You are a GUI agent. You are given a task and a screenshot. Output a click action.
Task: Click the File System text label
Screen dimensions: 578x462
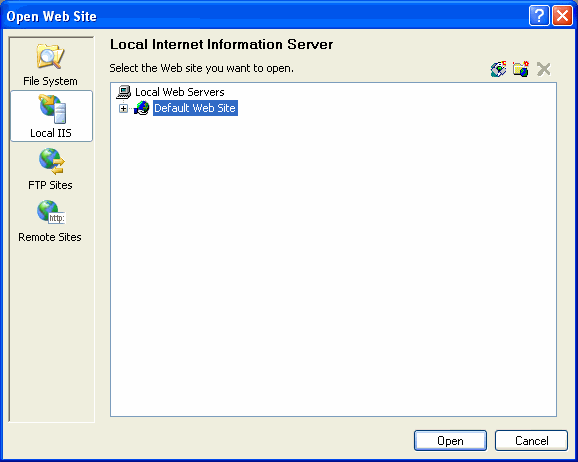tap(51, 81)
